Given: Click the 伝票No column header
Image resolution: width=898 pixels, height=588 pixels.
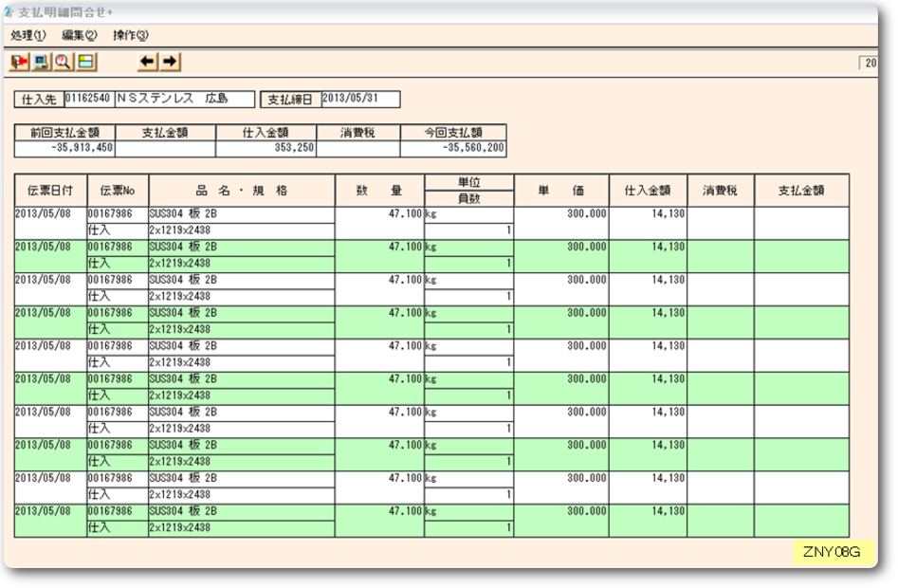Looking at the screenshot, I should click(x=118, y=191).
